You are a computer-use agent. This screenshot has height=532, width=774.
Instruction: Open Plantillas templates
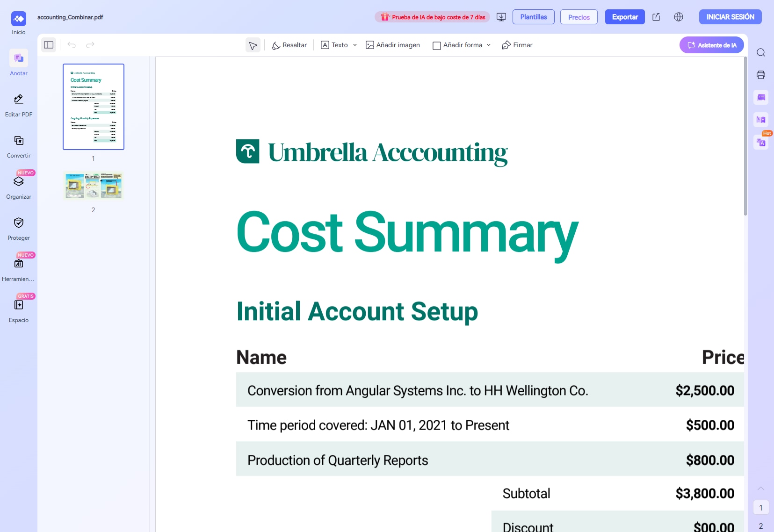[x=534, y=17]
